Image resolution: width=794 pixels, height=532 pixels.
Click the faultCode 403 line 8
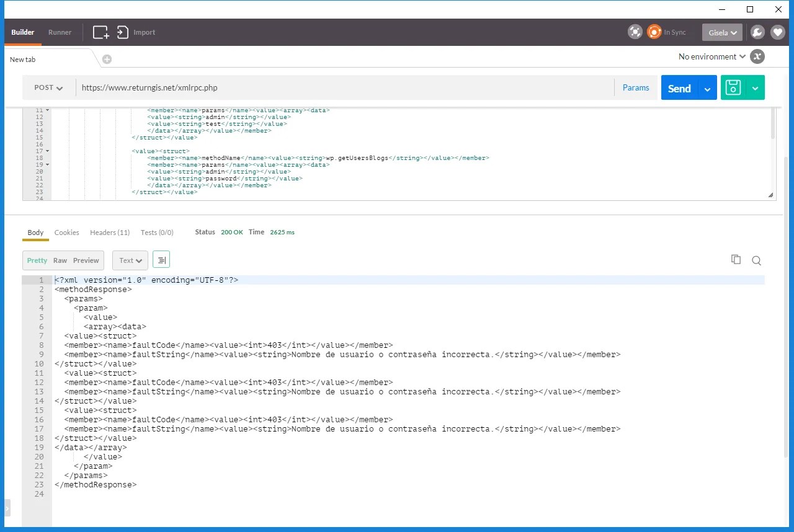(228, 345)
